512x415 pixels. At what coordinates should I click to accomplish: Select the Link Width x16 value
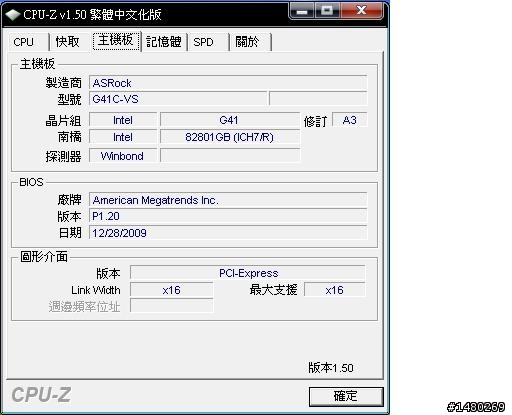coord(172,290)
